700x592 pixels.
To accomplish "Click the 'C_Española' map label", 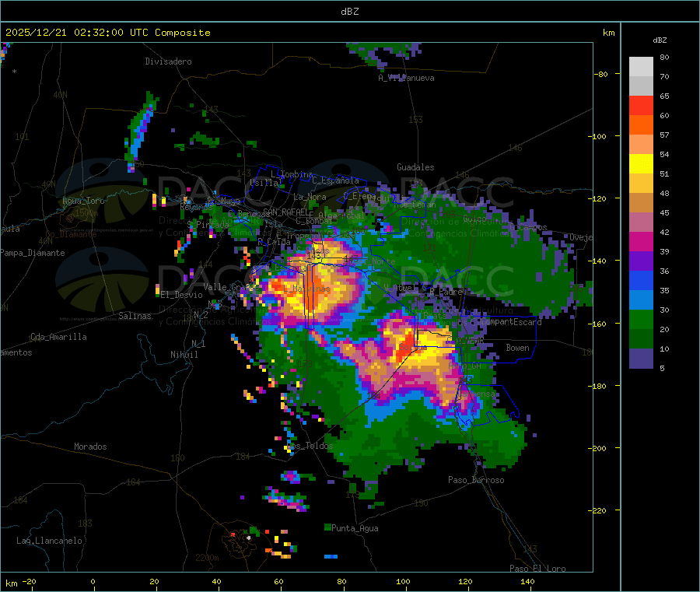I will coord(335,180).
